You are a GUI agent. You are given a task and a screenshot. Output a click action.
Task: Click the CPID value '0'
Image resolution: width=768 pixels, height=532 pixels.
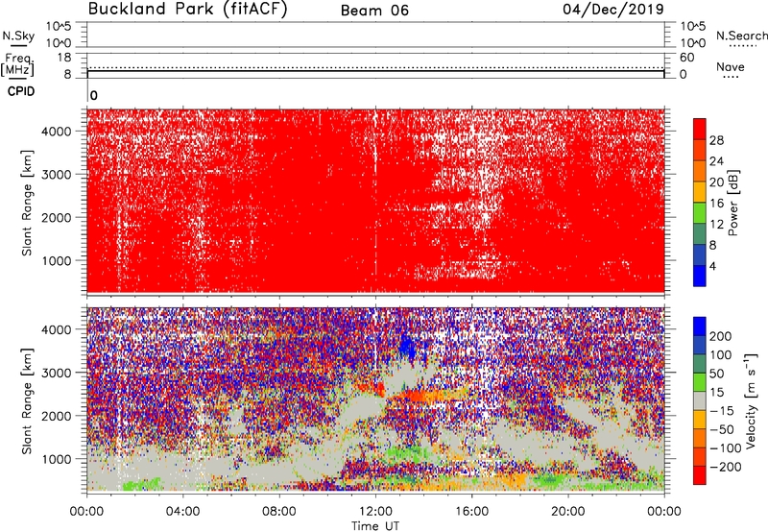click(94, 95)
